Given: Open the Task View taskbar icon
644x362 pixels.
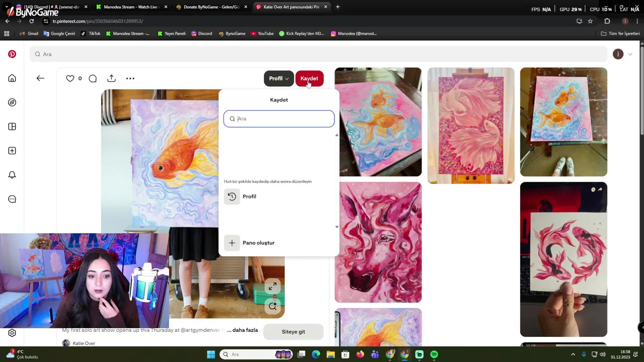Looking at the screenshot, I should 301,354.
